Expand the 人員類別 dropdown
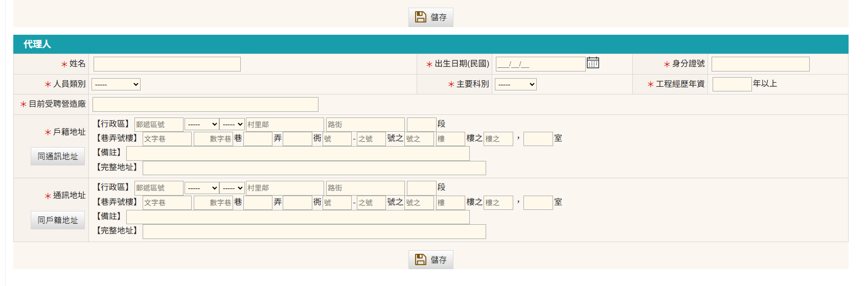This screenshot has height=286, width=868. pyautogui.click(x=116, y=84)
